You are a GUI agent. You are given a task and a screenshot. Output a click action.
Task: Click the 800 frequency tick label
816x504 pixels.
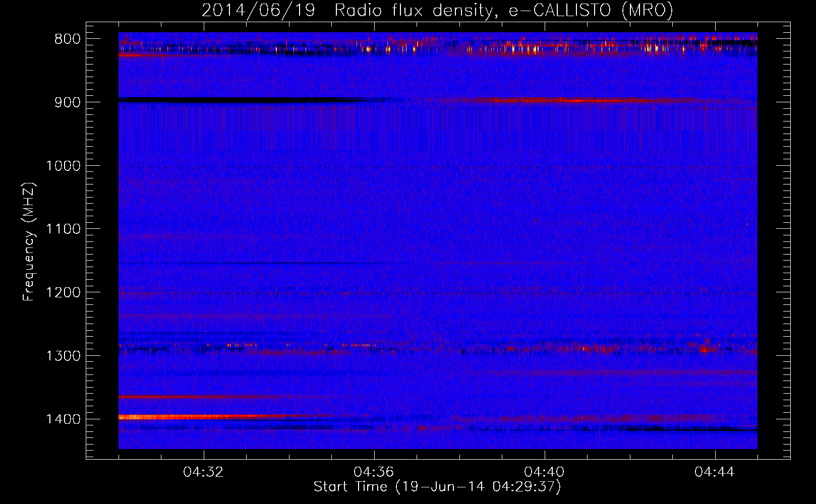(67, 39)
